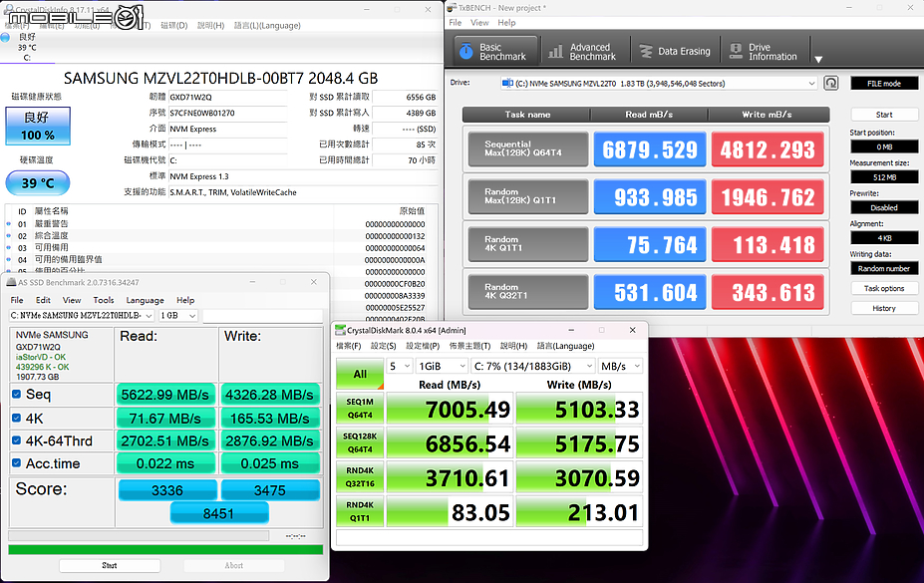Close the CrystalDiskMark window
Screen dimensions: 924x583
click(x=632, y=331)
